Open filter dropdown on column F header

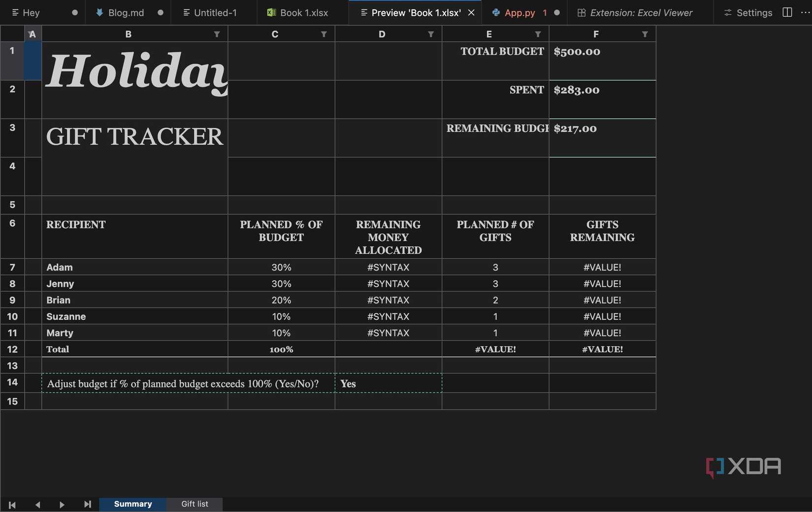point(645,34)
